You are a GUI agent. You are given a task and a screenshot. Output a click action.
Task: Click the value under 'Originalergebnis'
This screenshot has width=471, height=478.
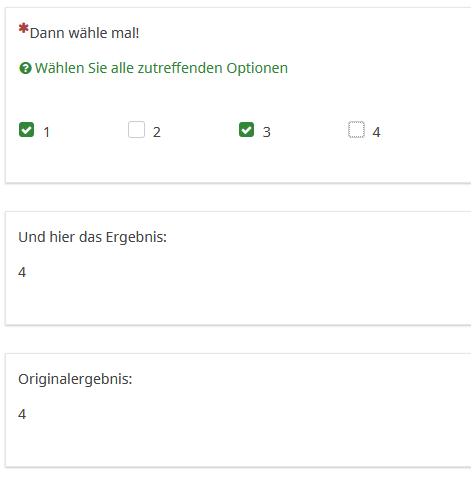coord(22,414)
